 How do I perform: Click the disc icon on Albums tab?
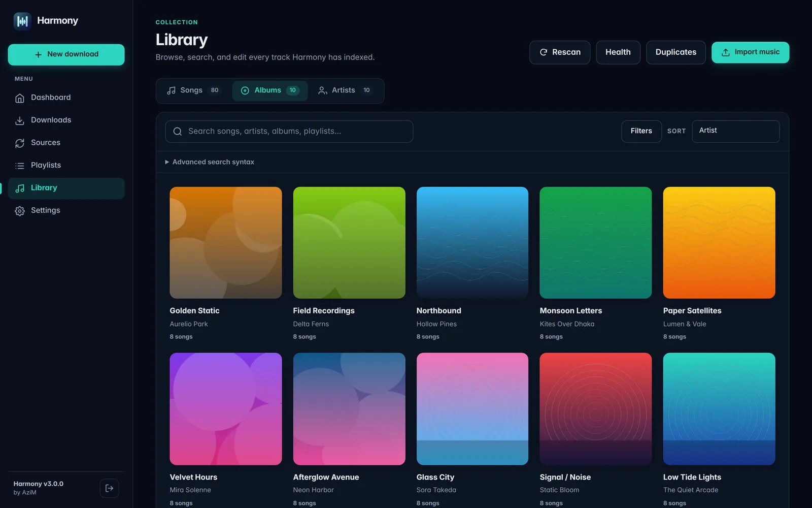coord(245,90)
